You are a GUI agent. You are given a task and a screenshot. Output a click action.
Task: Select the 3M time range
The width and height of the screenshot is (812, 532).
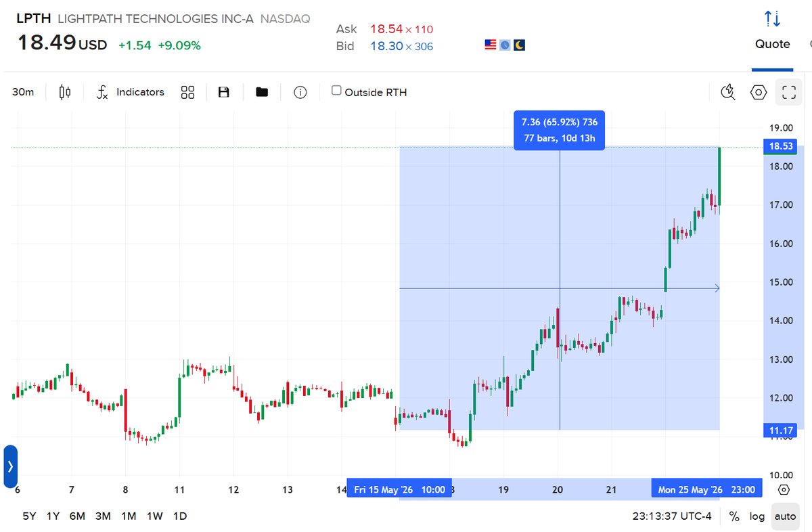pyautogui.click(x=103, y=516)
